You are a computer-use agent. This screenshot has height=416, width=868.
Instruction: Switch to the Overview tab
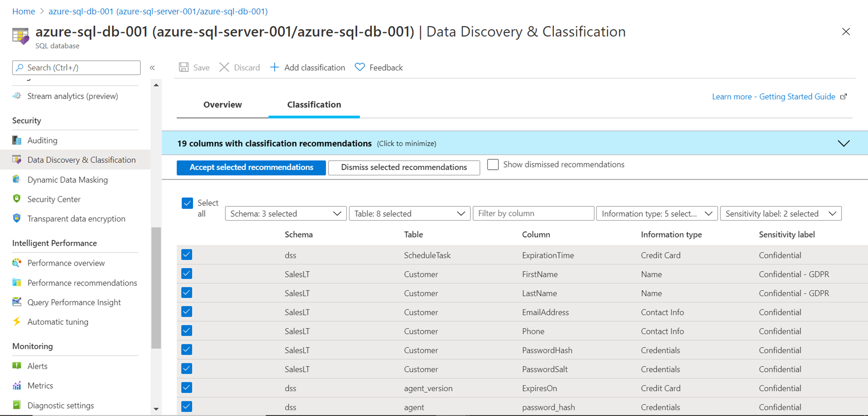tap(223, 105)
